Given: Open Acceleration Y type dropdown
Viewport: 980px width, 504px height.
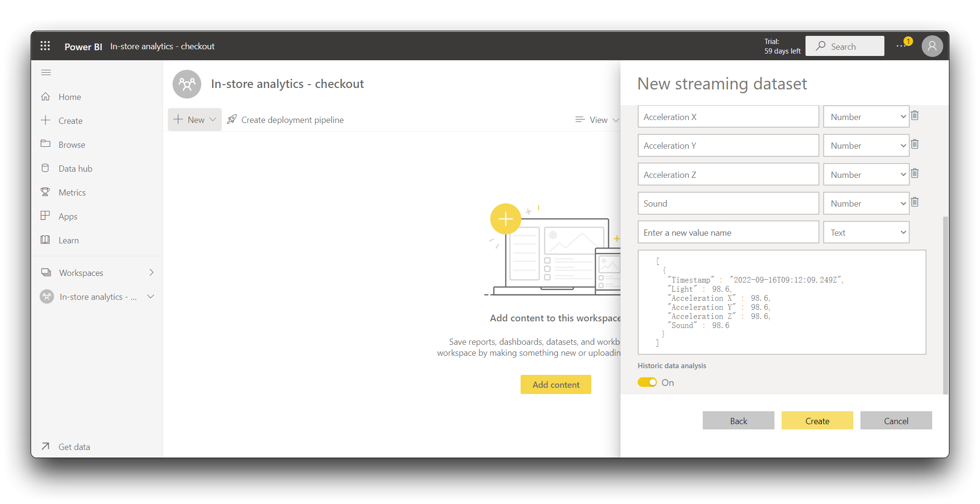Looking at the screenshot, I should point(866,145).
